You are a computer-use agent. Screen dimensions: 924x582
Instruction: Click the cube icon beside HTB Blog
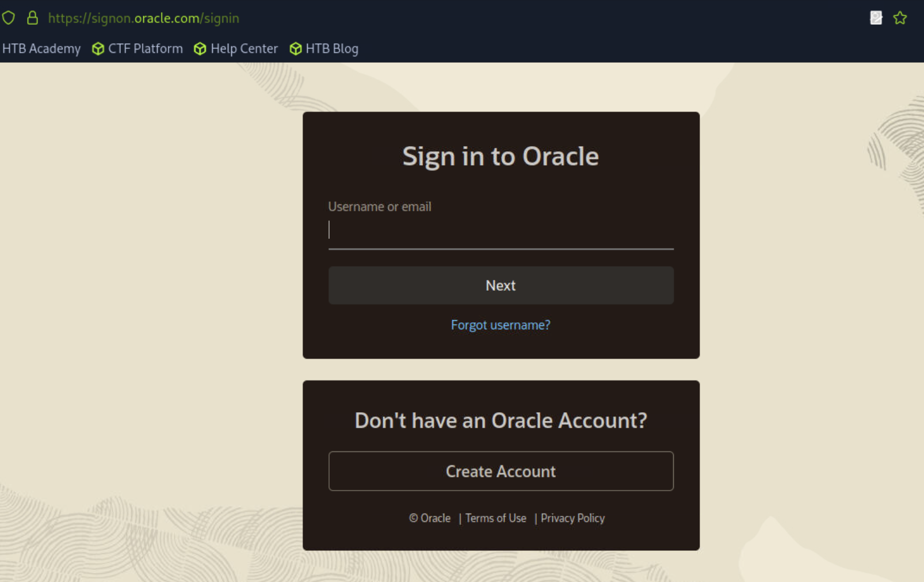coord(295,49)
